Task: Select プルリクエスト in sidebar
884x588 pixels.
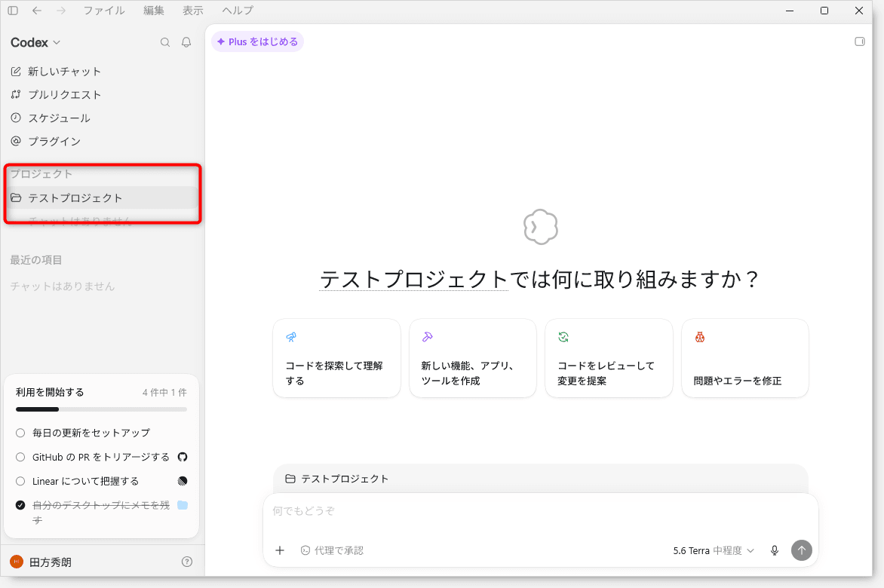Action: pyautogui.click(x=102, y=95)
